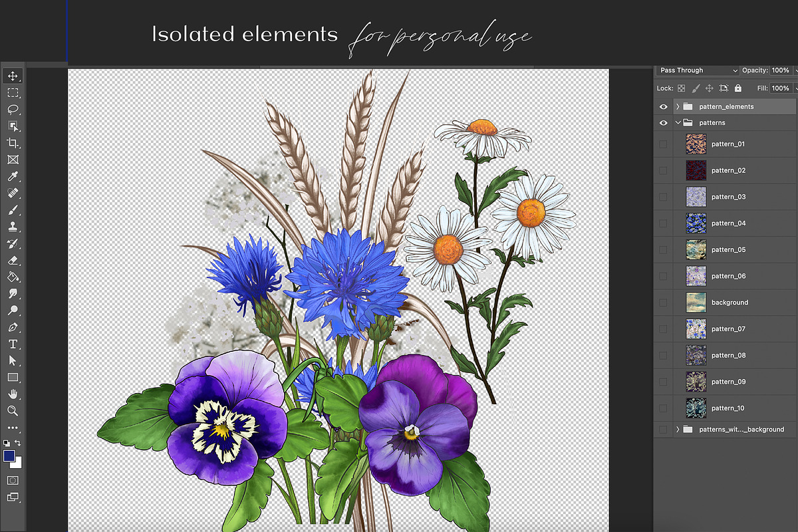
Task: Select the Rectangular Marquee tool
Action: 13,92
